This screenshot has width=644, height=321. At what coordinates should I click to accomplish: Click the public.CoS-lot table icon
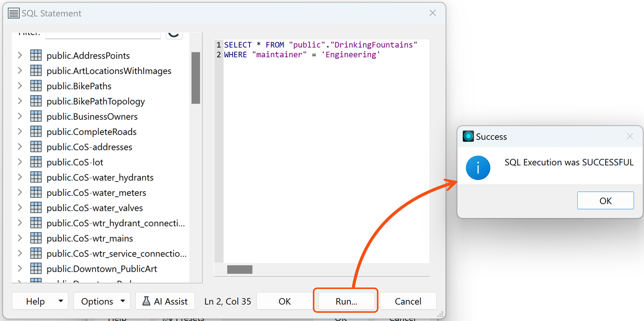(x=36, y=162)
